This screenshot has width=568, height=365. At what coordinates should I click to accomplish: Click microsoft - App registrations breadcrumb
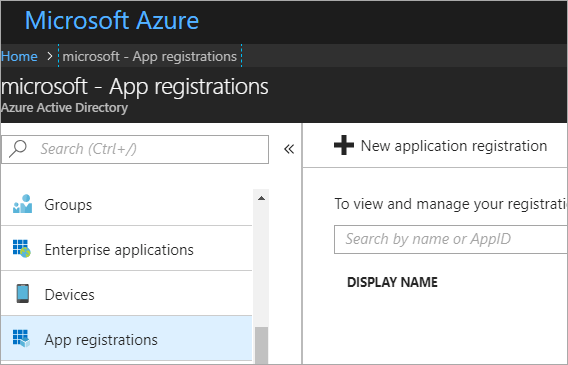[x=150, y=56]
